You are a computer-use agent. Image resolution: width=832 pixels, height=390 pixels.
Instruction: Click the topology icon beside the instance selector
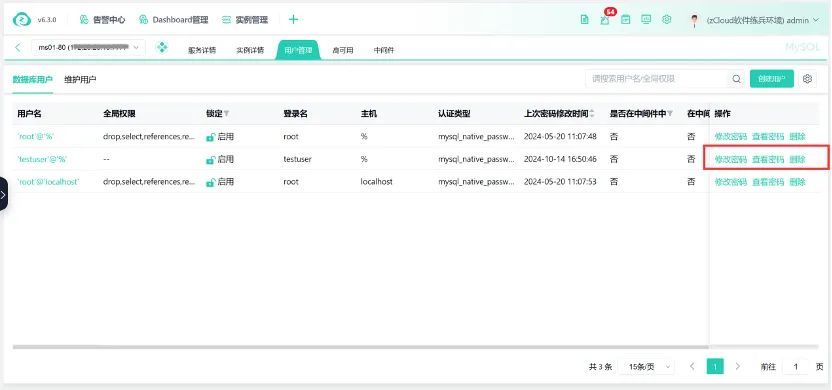click(x=162, y=48)
